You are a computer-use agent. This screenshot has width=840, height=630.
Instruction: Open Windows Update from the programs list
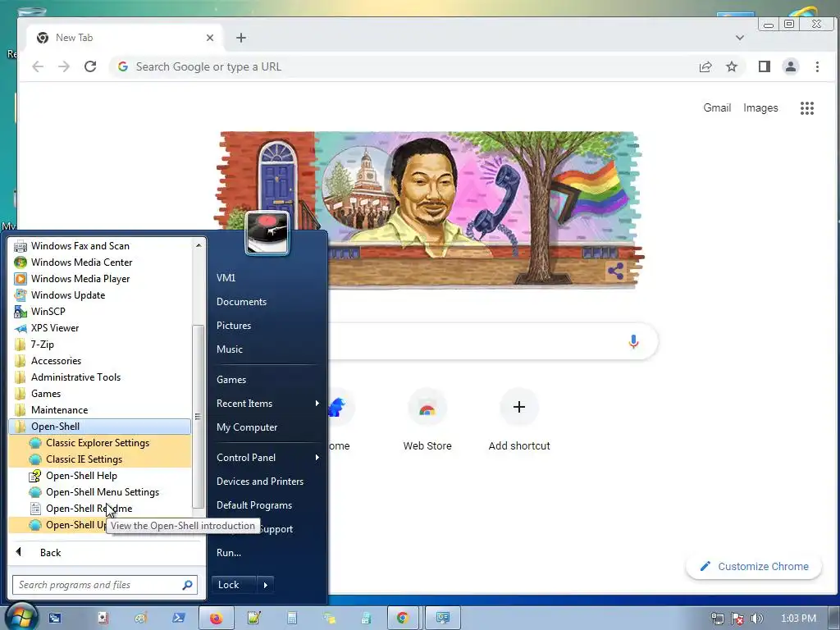point(100,295)
